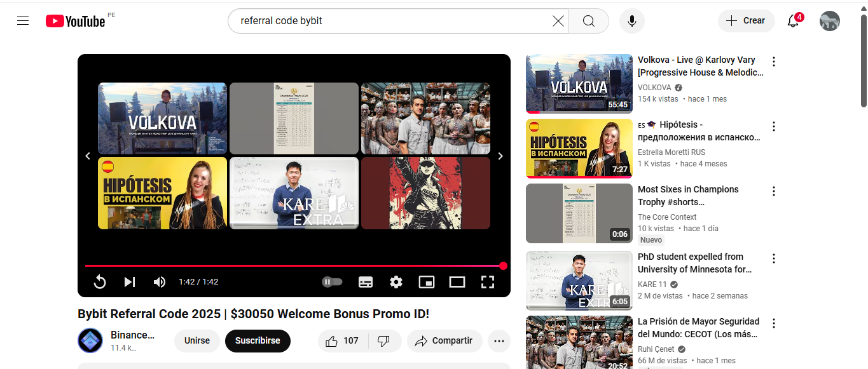868x369 pixels.
Task: Enable miniplayer mode
Action: pos(427,282)
